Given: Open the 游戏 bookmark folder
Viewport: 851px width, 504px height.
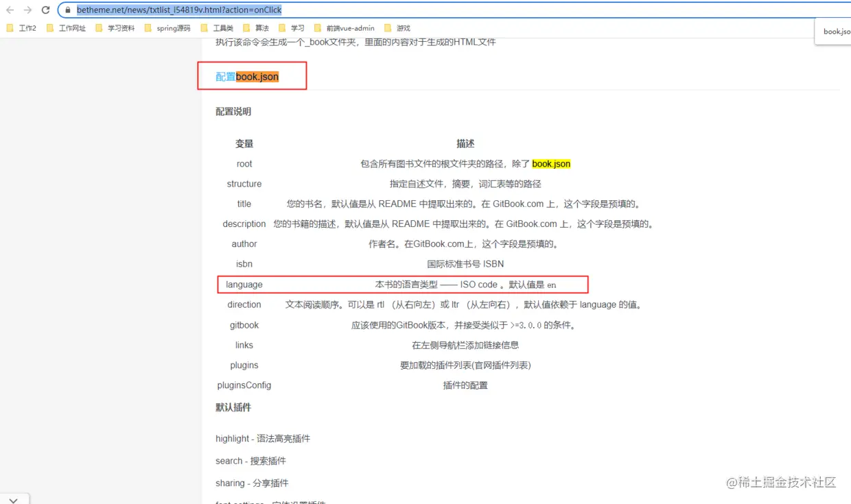Looking at the screenshot, I should [x=397, y=28].
